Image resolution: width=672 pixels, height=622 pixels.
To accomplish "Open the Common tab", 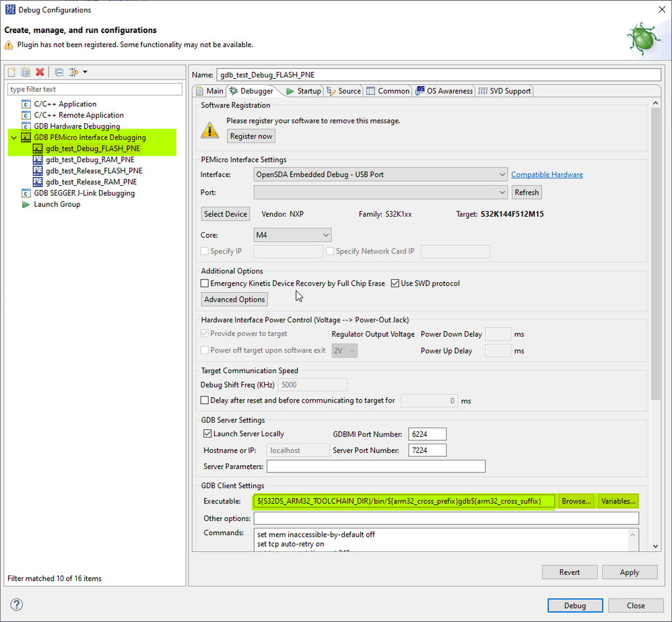I will click(389, 91).
